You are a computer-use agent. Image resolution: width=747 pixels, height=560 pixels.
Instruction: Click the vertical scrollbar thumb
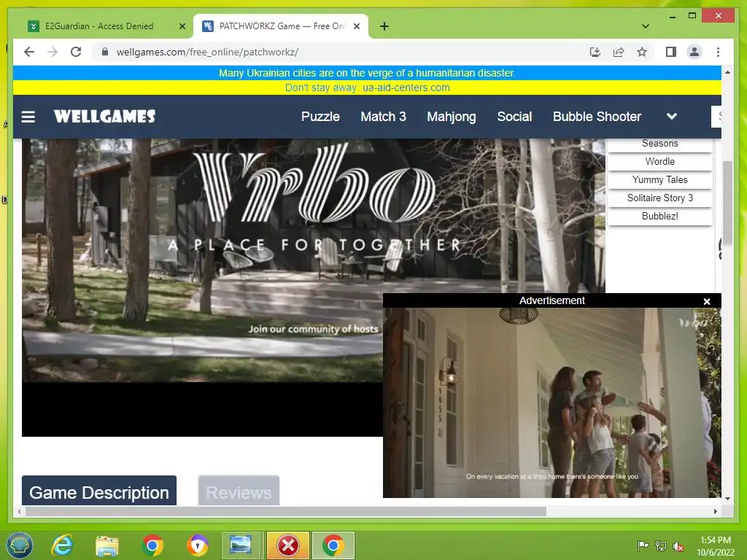click(727, 203)
